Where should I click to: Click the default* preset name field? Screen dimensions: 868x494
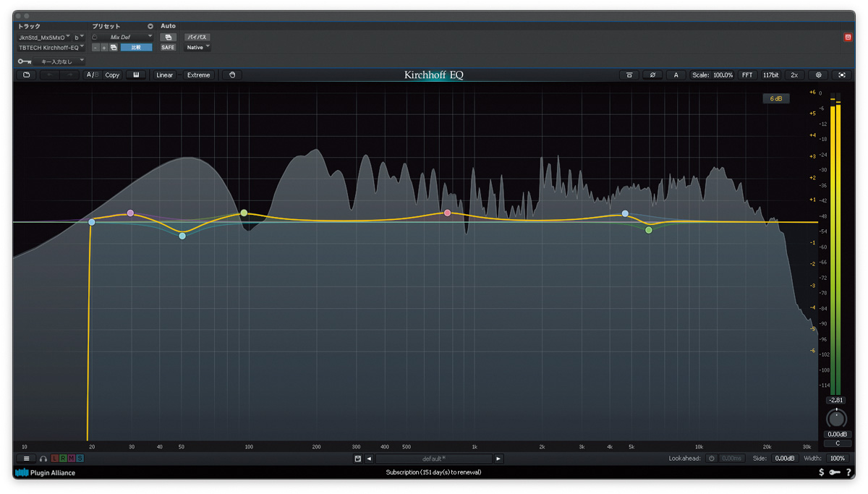pos(434,459)
